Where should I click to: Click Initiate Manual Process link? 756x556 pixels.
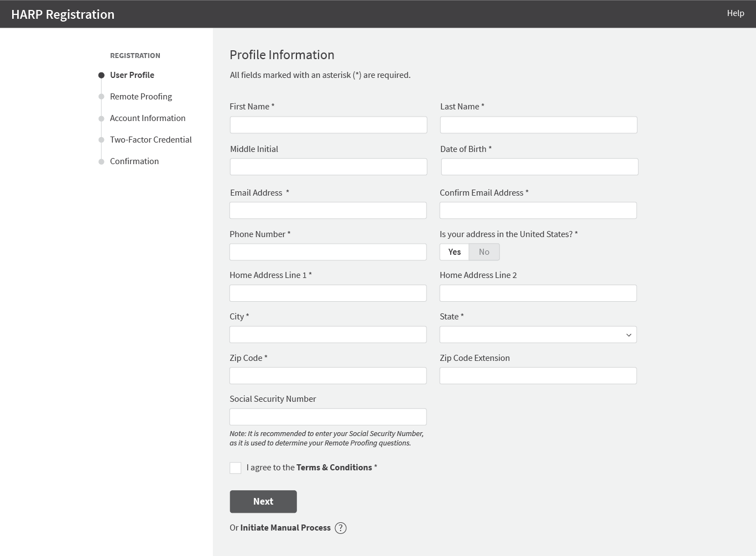285,528
